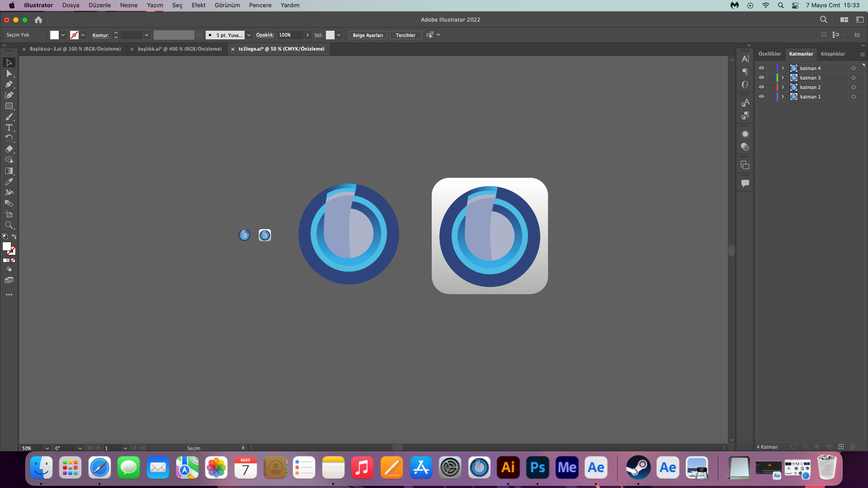Image resolution: width=868 pixels, height=488 pixels.
Task: Expand katman 2 layer chevron
Action: pyautogui.click(x=783, y=87)
